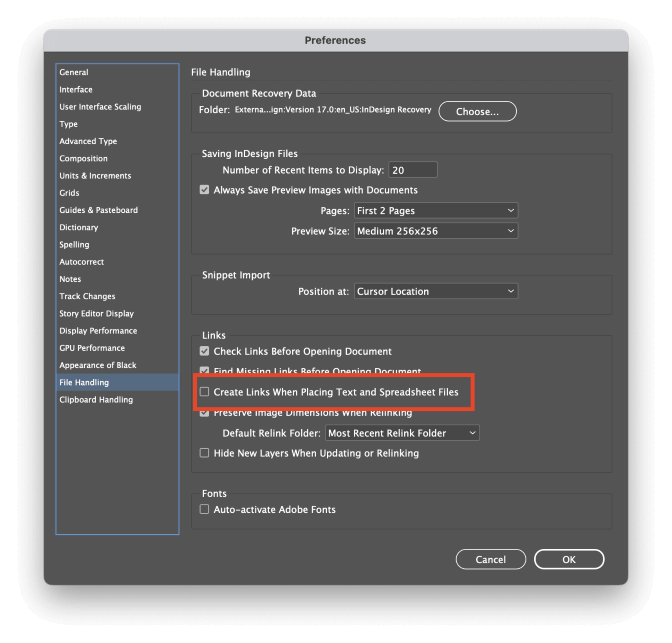Click the Number of Recent Items field
Viewport: 672px width, 643px height.
coord(413,170)
